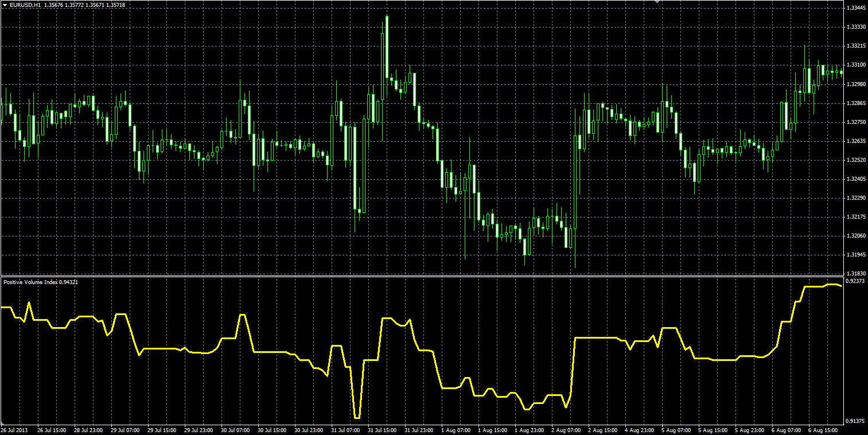Click price level 1.31945
868x435 pixels.
point(856,255)
